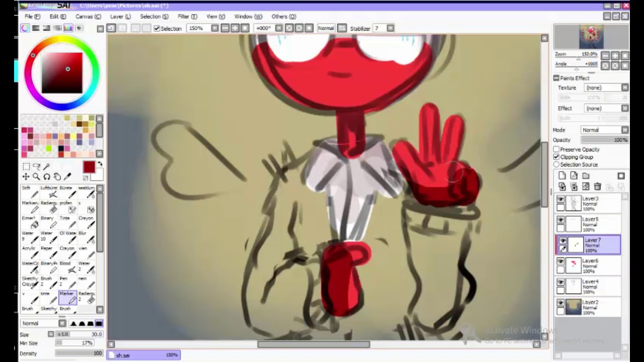Select the Tinte brush tool
This screenshot has width=644, height=362.
67,222
